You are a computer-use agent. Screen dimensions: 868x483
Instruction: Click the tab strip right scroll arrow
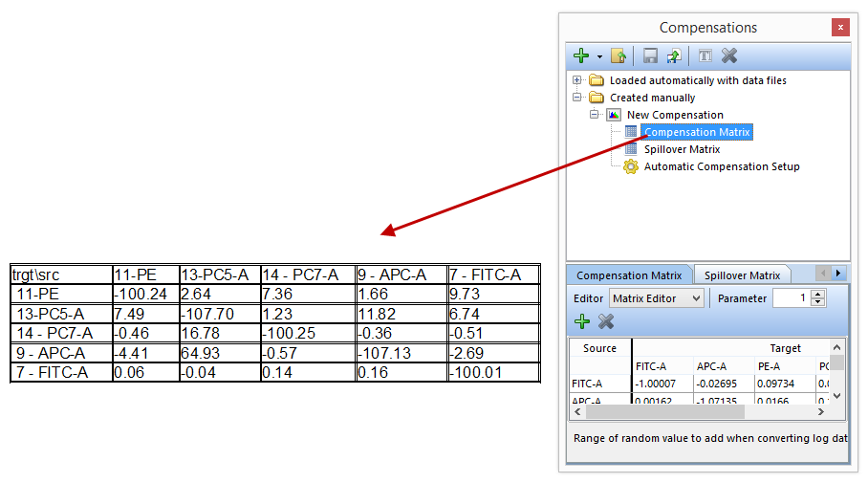839,274
